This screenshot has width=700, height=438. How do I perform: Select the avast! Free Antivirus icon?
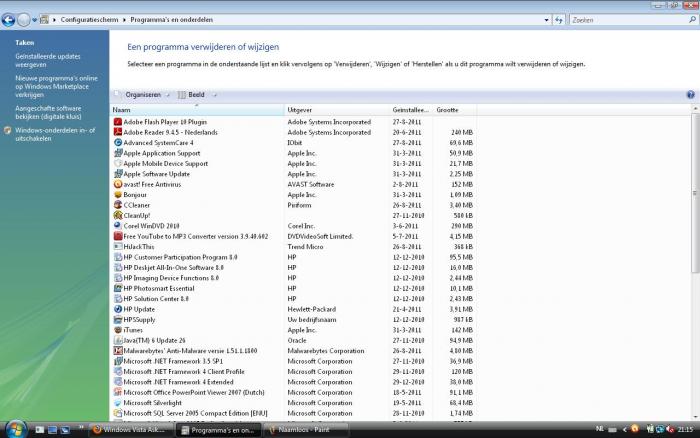coord(117,184)
